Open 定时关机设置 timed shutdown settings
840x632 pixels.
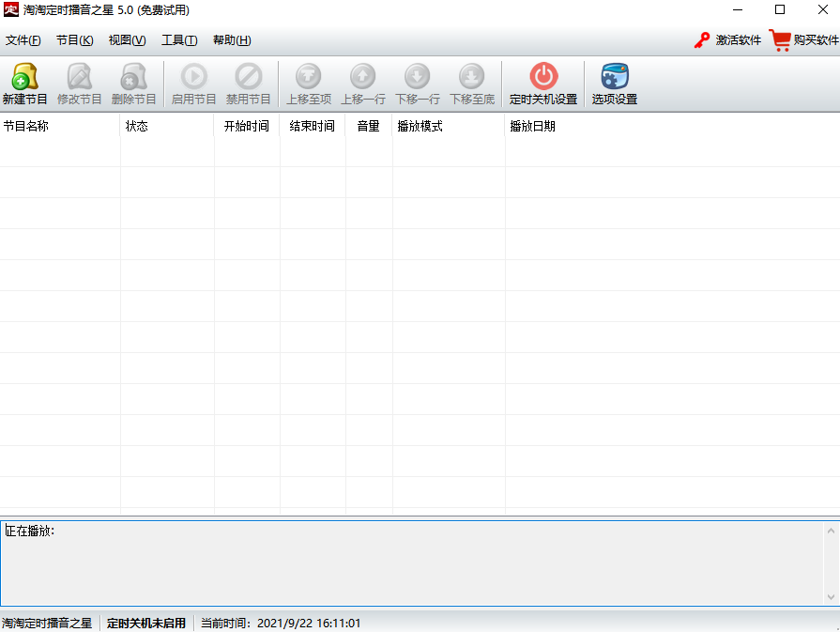click(543, 83)
